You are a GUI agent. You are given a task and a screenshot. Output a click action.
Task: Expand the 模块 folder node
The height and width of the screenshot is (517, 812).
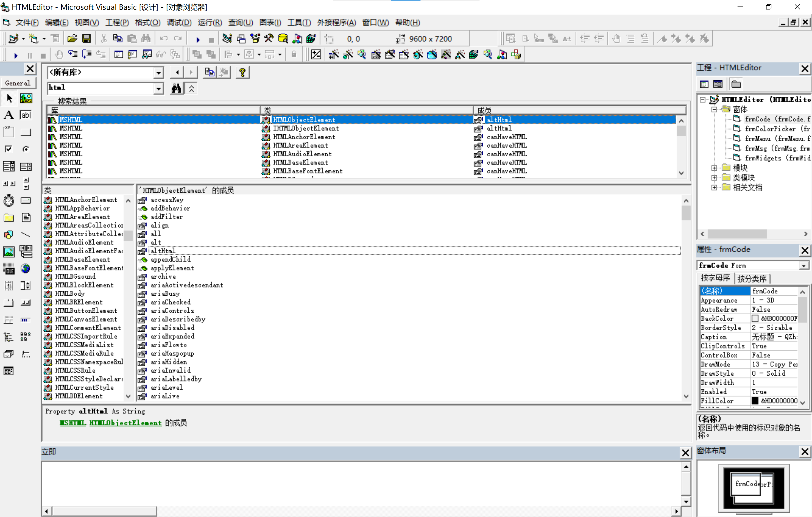pos(714,168)
